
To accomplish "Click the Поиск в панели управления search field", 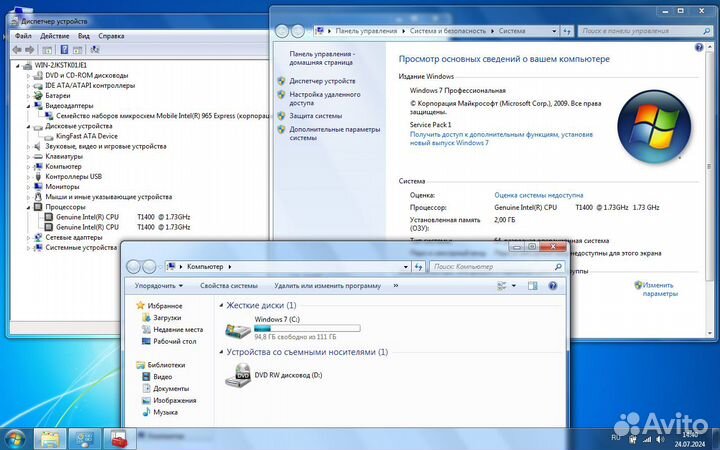I will pyautogui.click(x=645, y=31).
